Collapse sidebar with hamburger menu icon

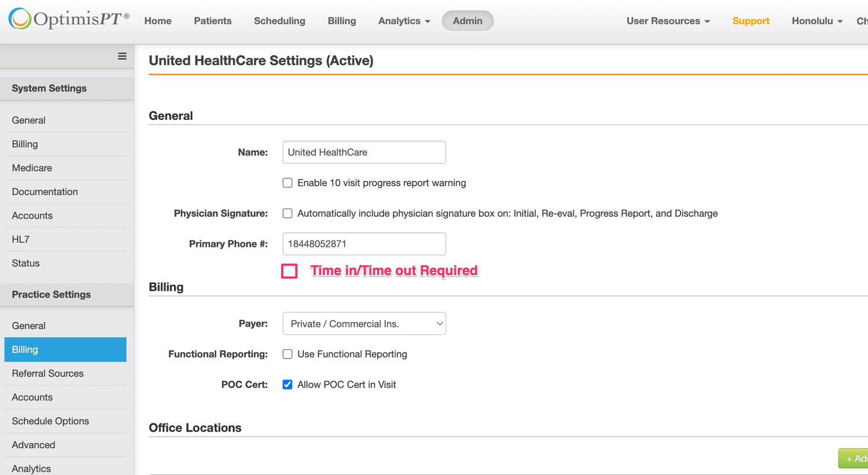click(x=122, y=56)
